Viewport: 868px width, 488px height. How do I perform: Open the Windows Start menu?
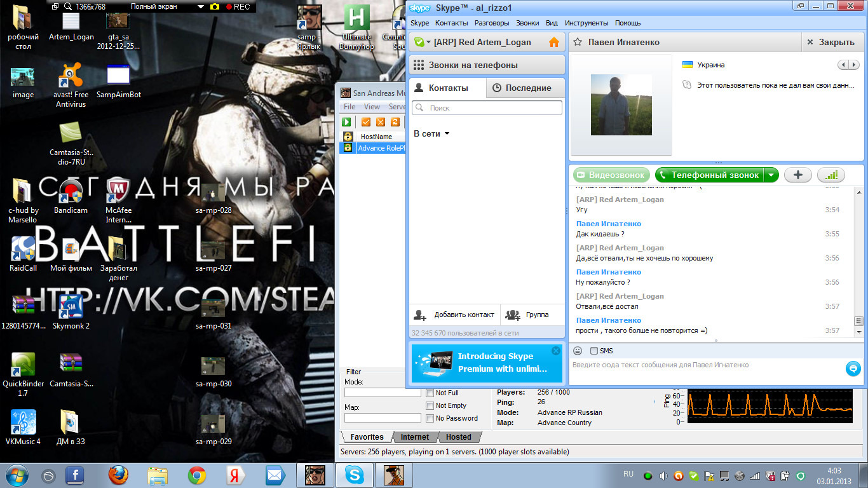16,475
